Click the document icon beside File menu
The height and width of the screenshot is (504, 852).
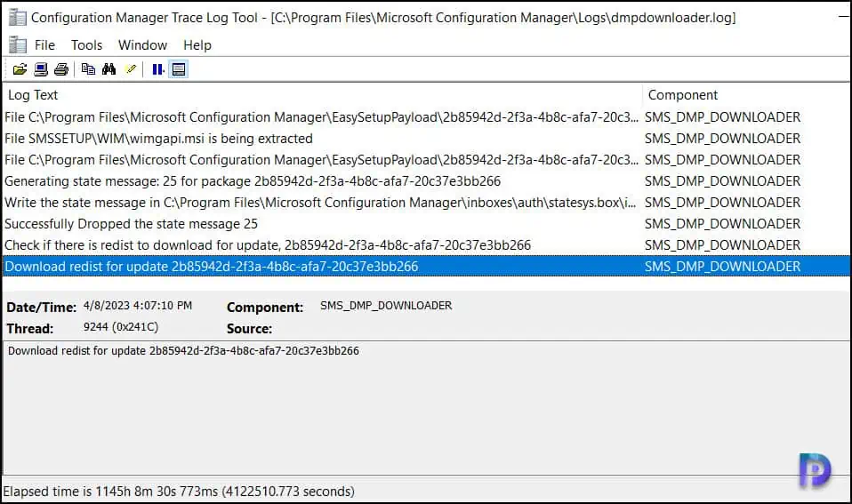click(18, 45)
